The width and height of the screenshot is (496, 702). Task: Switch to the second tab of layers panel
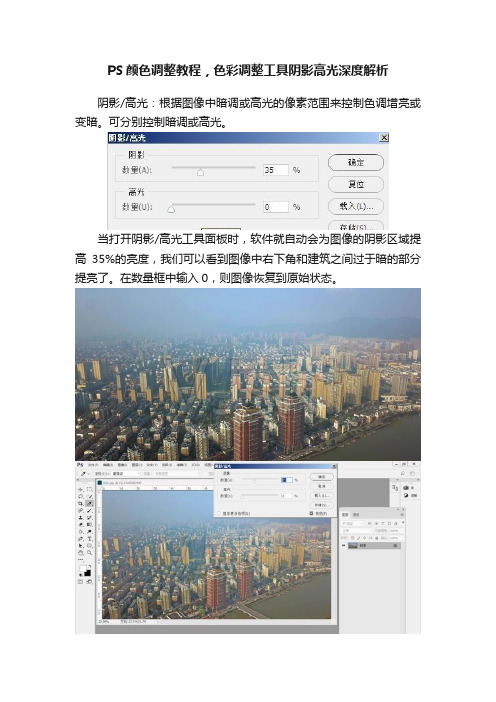[356, 514]
